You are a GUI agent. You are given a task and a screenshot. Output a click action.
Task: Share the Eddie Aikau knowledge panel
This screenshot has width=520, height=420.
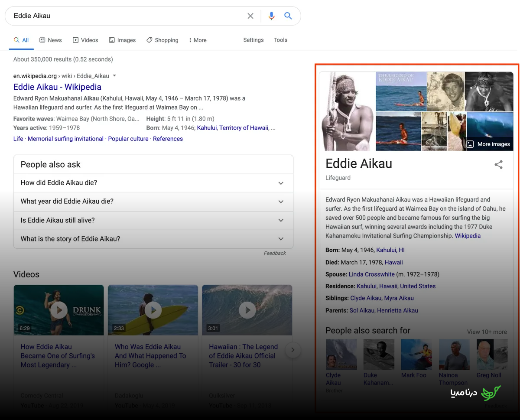(x=499, y=165)
